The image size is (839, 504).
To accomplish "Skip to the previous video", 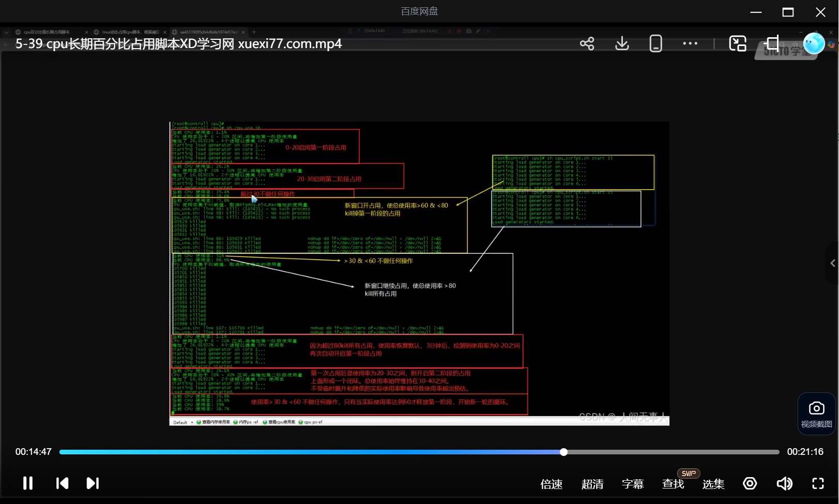I will (x=62, y=483).
